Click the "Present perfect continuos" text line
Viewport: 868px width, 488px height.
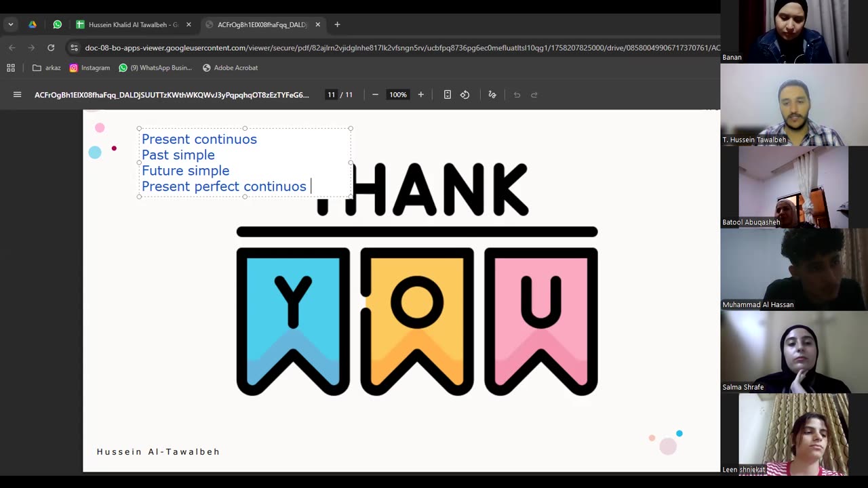224,186
